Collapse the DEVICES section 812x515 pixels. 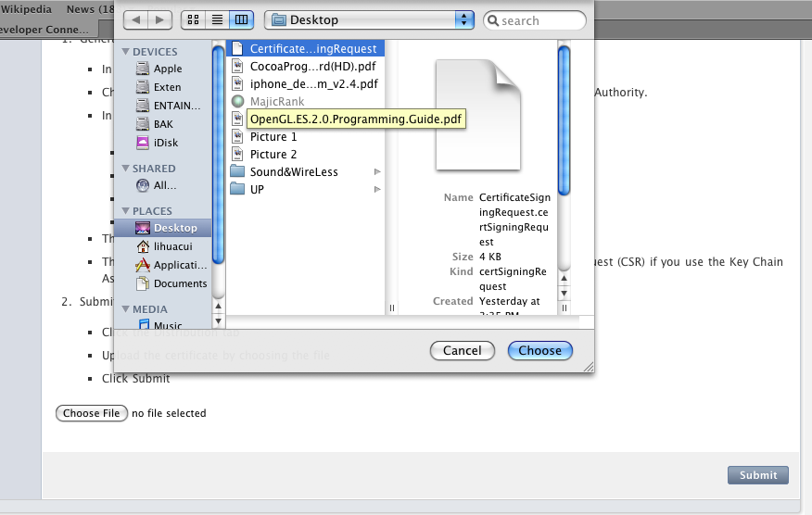pyautogui.click(x=125, y=52)
